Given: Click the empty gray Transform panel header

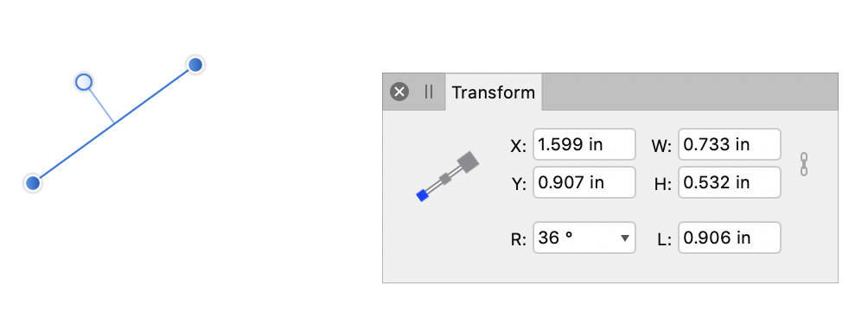Looking at the screenshot, I should click(x=689, y=92).
